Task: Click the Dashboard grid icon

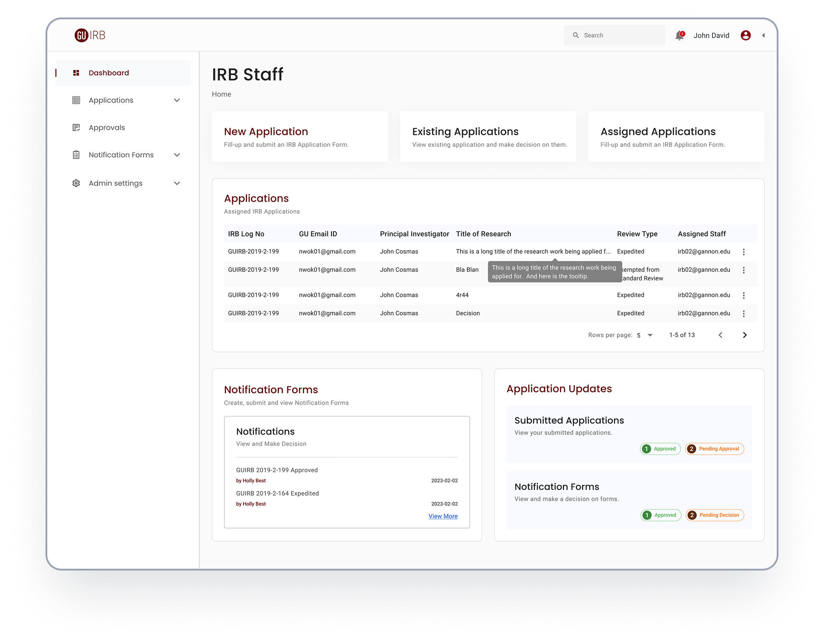Action: (x=76, y=73)
